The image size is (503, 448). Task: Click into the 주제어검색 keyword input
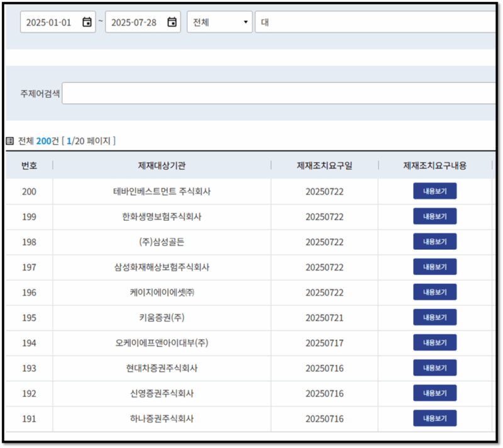[x=279, y=93]
